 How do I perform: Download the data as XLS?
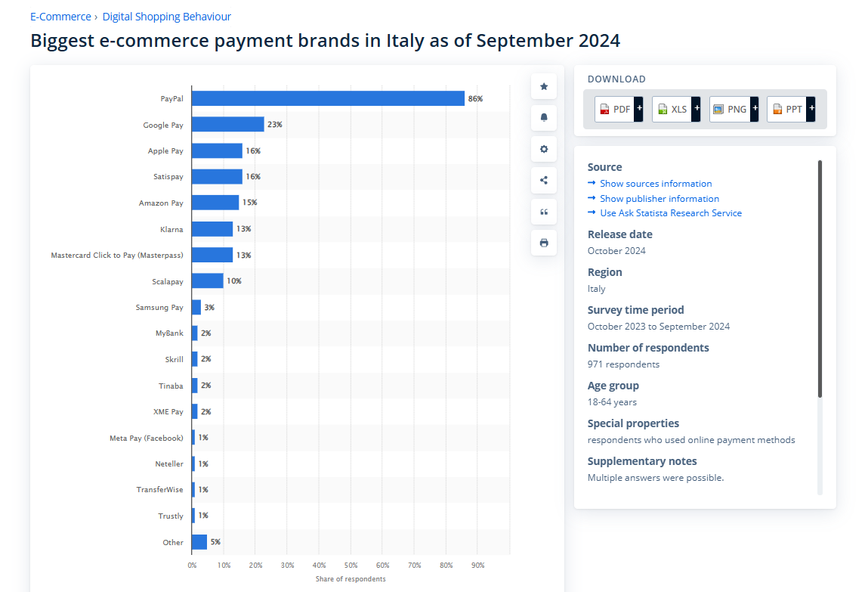(x=676, y=109)
